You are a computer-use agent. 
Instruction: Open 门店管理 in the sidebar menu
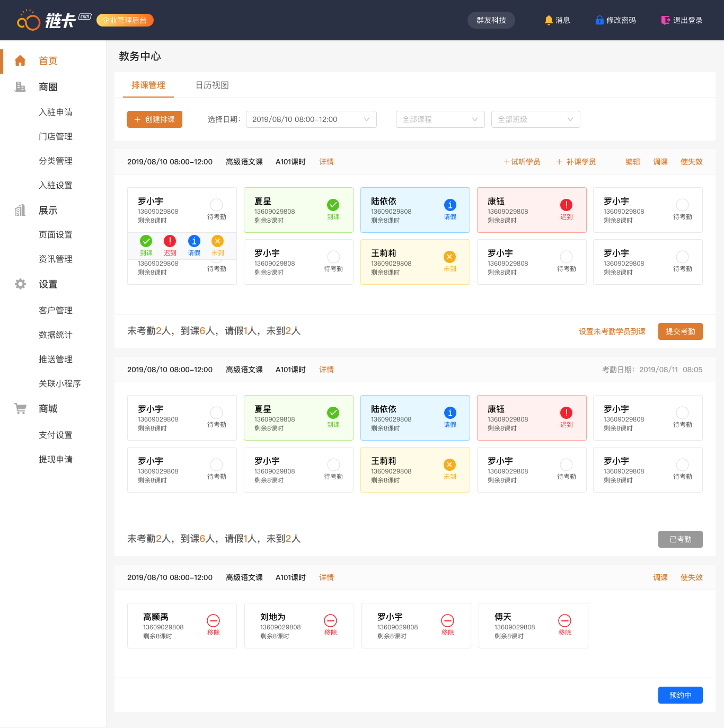pyautogui.click(x=56, y=137)
